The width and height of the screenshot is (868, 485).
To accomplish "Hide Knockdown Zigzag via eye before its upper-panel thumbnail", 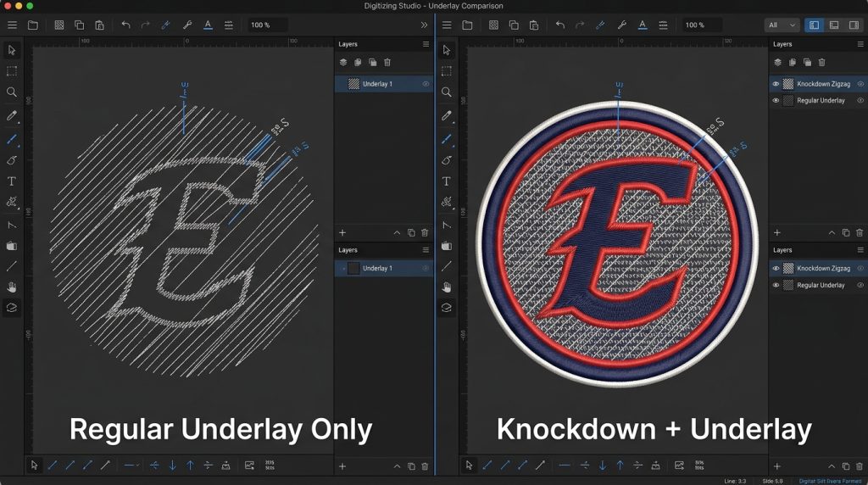I will 776,84.
